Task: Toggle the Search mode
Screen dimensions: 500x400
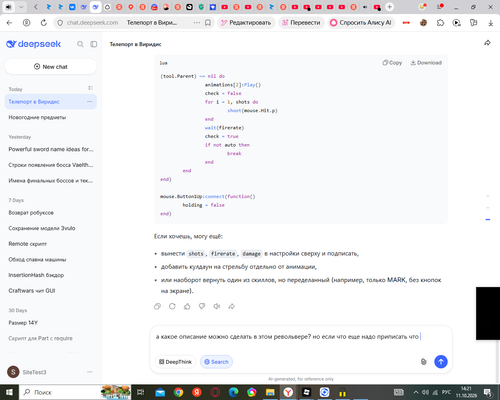Action: click(x=216, y=362)
